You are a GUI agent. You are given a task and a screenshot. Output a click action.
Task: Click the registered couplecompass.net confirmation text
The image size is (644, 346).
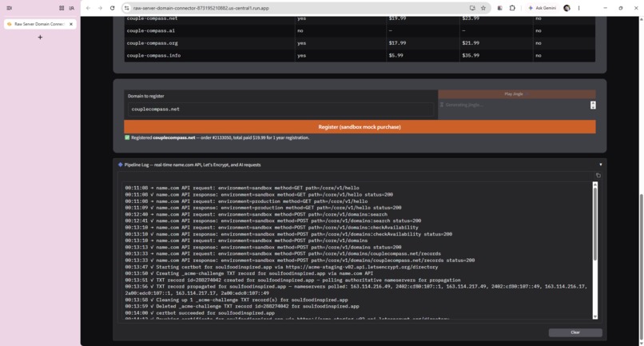(221, 137)
